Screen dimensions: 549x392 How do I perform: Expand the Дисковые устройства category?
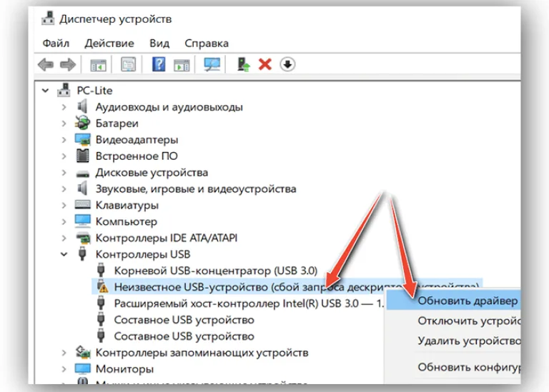[64, 172]
